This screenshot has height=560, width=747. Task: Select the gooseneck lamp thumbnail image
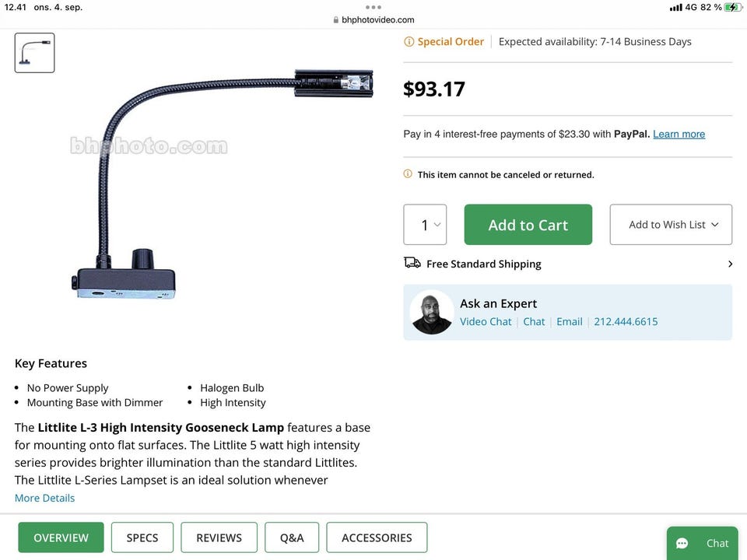34,53
